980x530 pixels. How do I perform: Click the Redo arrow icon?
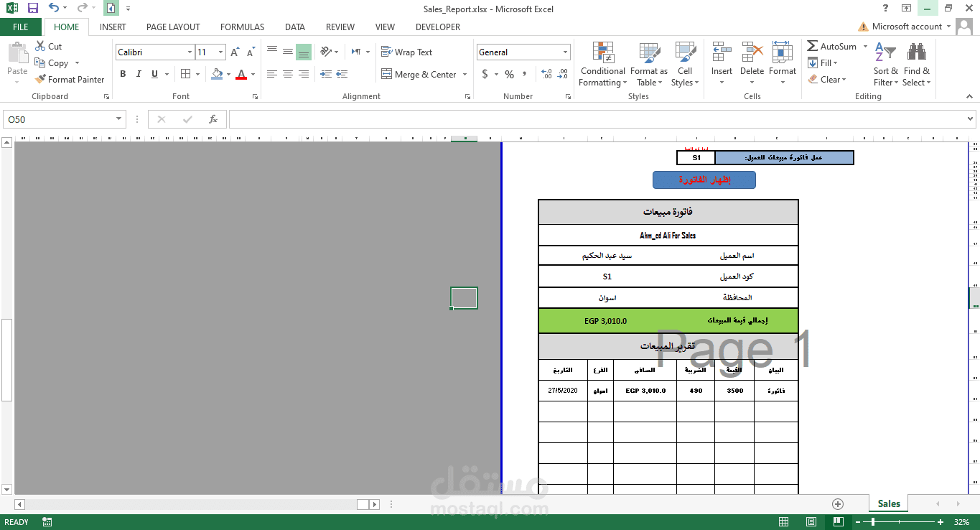click(82, 9)
